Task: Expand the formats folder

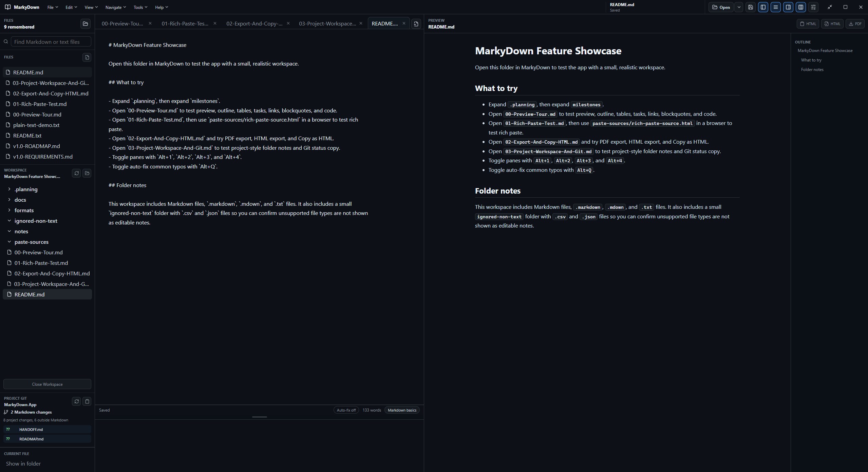Action: (47, 211)
